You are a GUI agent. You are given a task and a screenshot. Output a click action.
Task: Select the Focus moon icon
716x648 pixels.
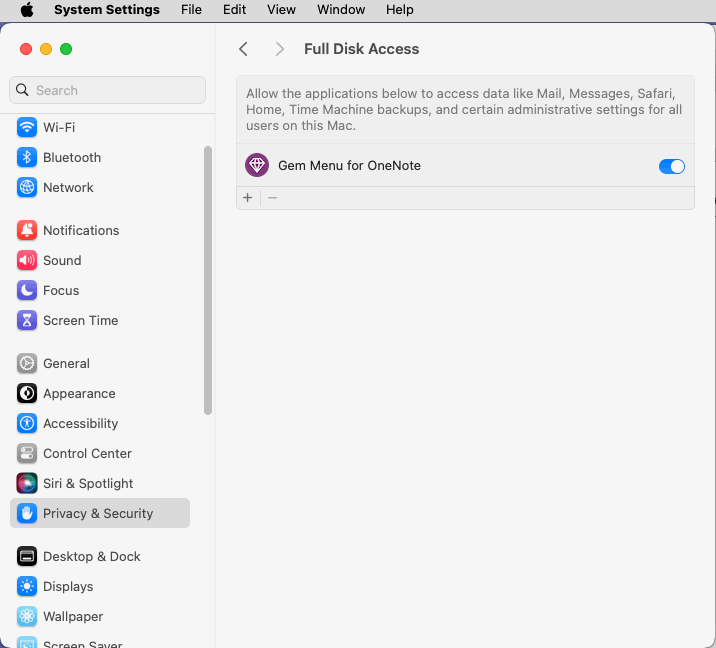coord(27,290)
